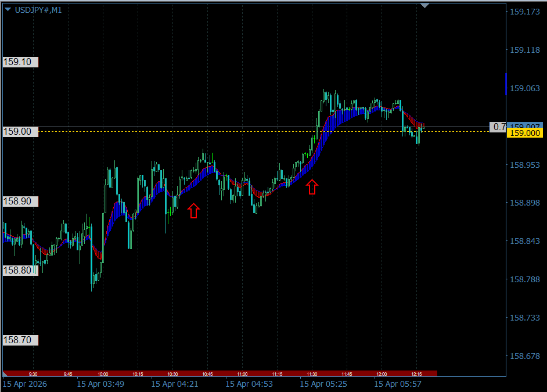Click the 12:00 label on red session bar

pos(382,374)
